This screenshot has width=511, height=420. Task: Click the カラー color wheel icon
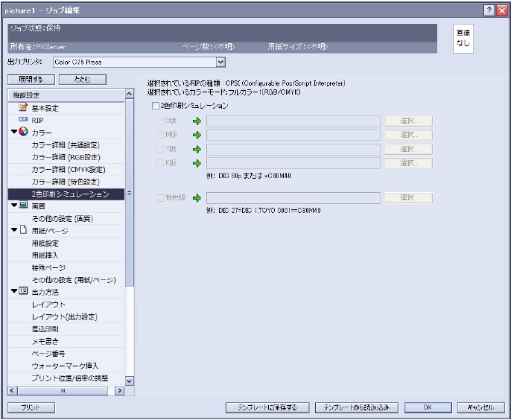coord(23,133)
